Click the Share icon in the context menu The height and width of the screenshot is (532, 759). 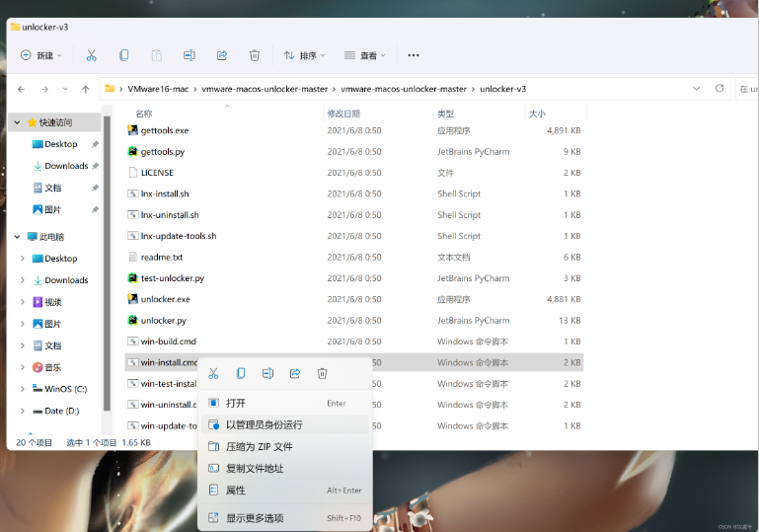(x=294, y=373)
